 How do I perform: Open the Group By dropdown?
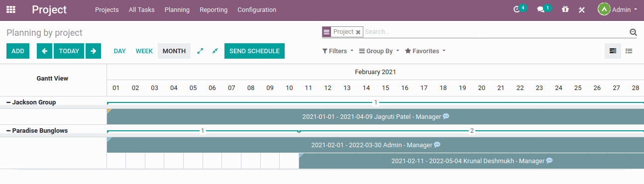click(379, 51)
